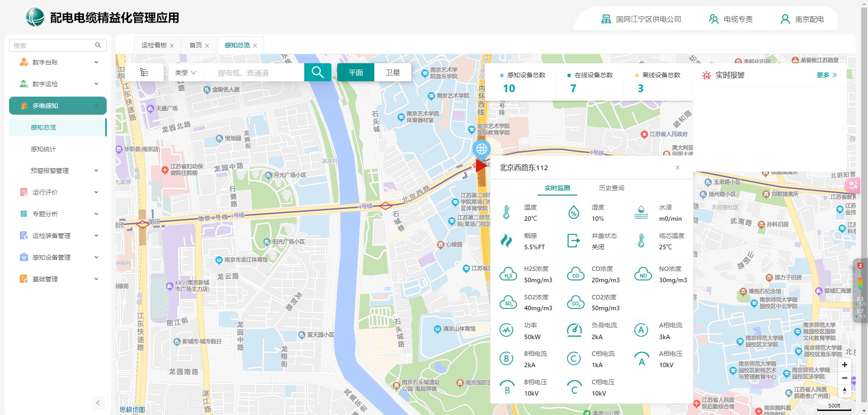Open 感知总览 in the sidebar

pyautogui.click(x=58, y=127)
